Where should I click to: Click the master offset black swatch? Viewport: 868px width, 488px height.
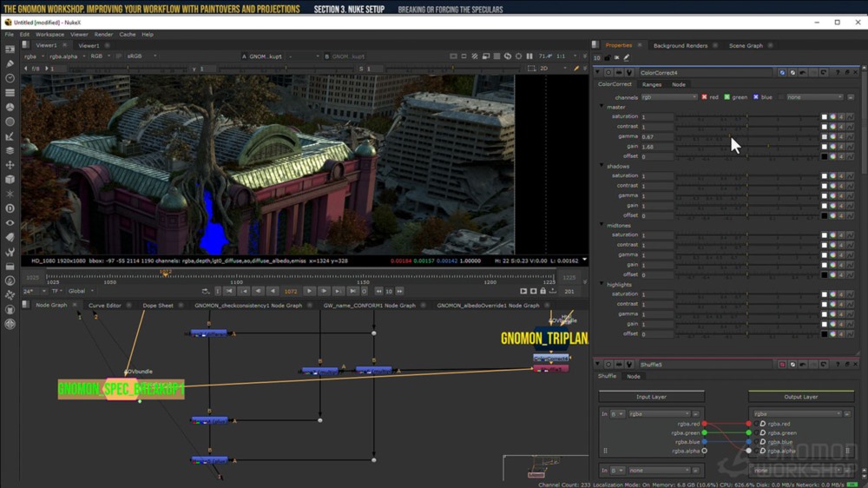tap(824, 157)
